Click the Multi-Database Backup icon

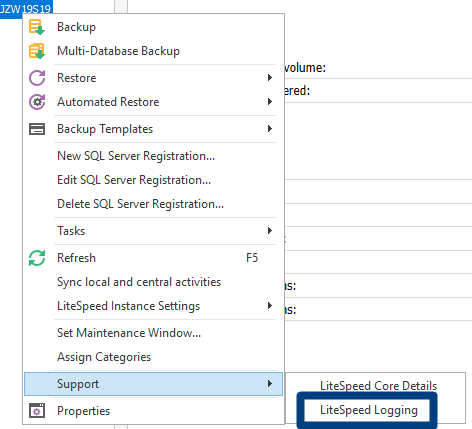click(x=37, y=51)
